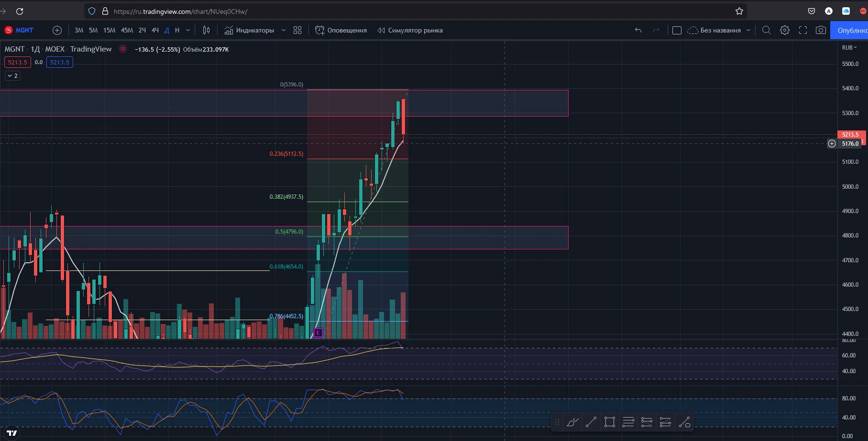Select the 3M timeframe
The image size is (868, 441).
(79, 30)
